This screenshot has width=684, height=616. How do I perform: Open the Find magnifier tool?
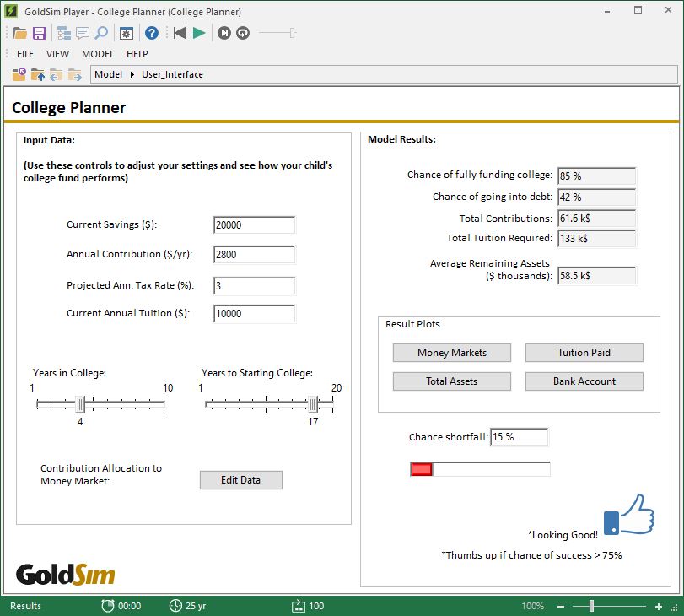tap(101, 33)
